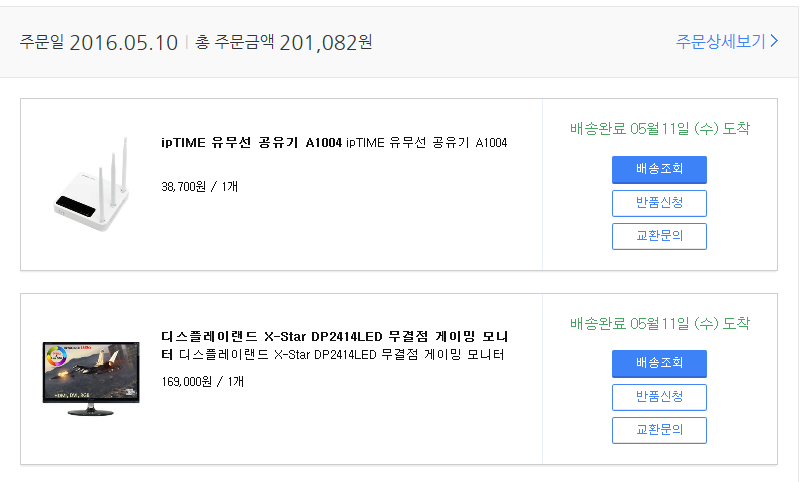Click the 169,000원 / 1개 price line
Viewport: 800px width, 482px height.
click(202, 381)
